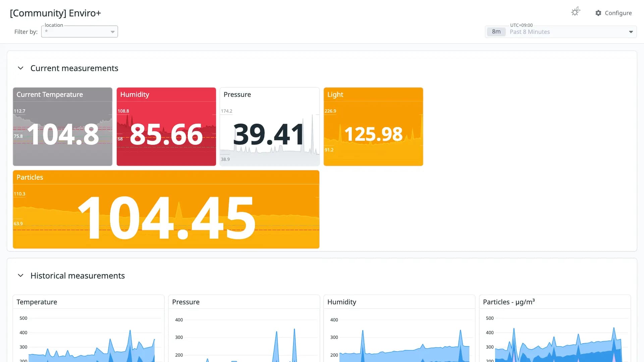Click the Filter by: label
Screen dimensions: 644x362
pyautogui.click(x=26, y=32)
